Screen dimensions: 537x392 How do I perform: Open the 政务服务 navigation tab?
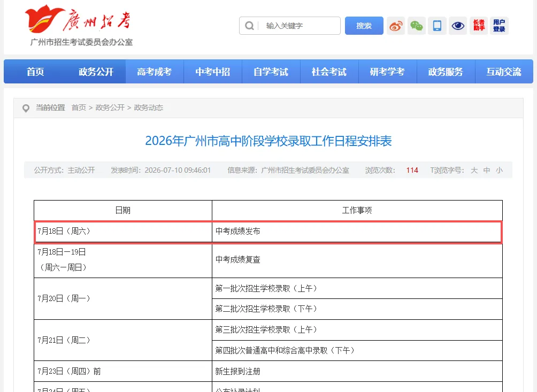[446, 72]
